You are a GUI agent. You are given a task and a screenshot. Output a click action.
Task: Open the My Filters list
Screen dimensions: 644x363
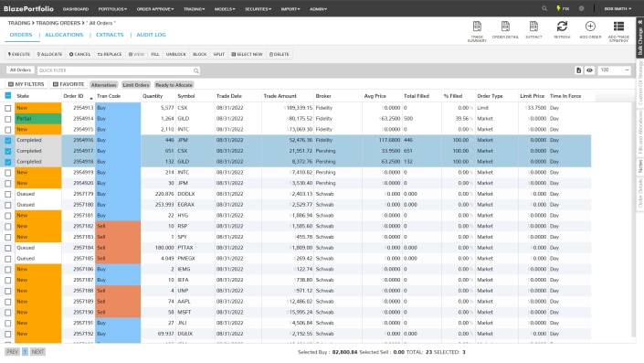[26, 84]
